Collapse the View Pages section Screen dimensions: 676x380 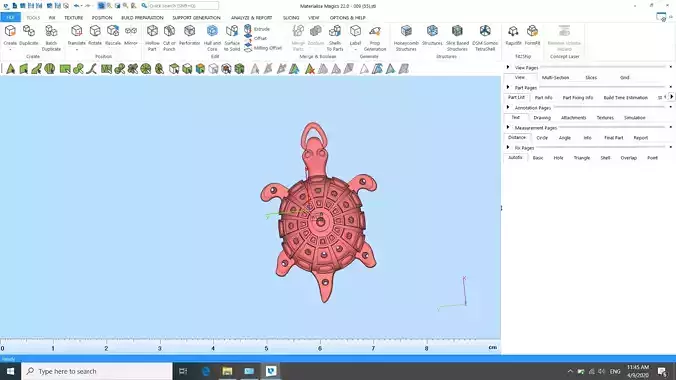(508, 67)
